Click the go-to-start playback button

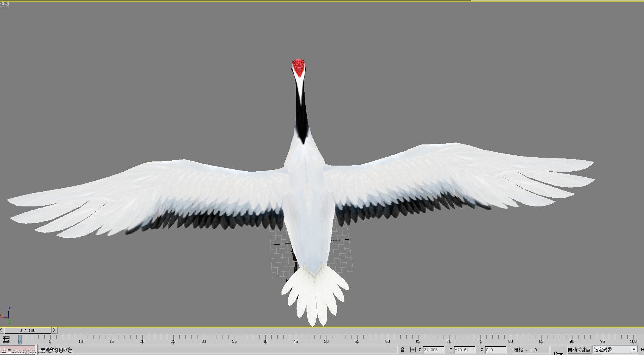[x=642, y=350]
